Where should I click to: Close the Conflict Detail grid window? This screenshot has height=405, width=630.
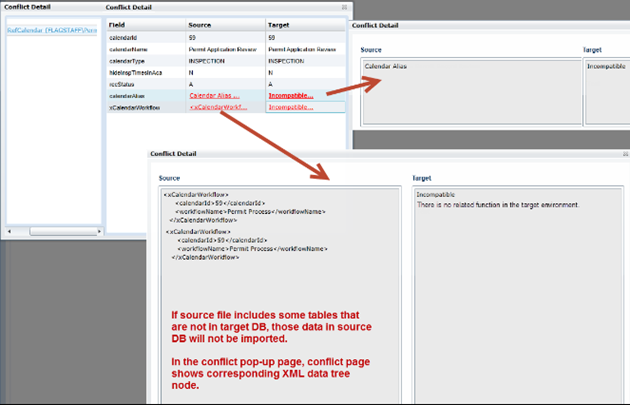pos(343,7)
